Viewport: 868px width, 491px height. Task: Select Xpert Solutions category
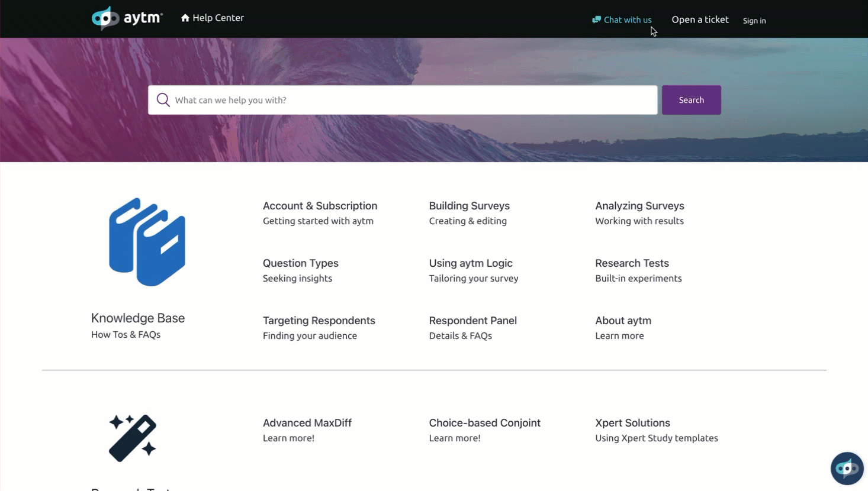coord(632,423)
